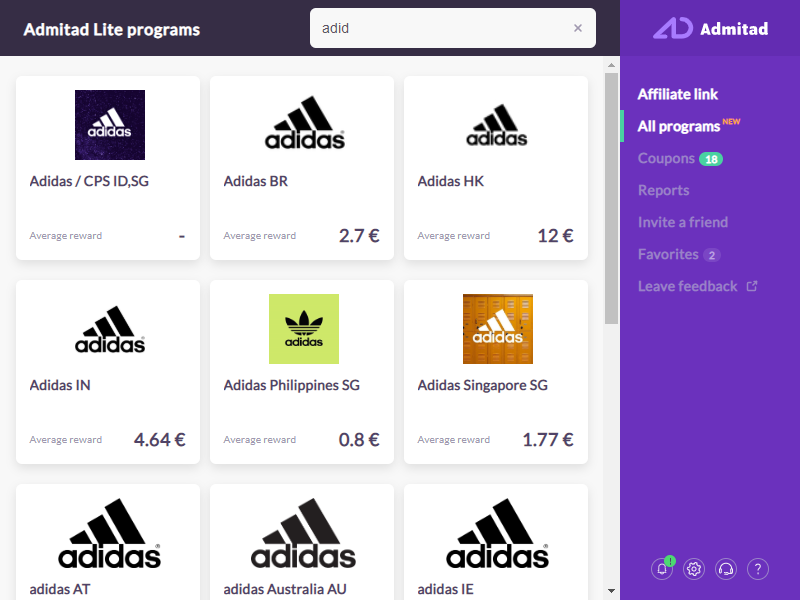Open Invite a friend
This screenshot has height=600, width=800.
point(683,222)
